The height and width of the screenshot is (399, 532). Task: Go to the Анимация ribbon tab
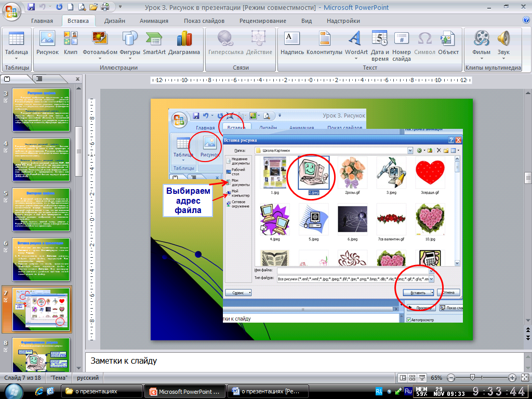(154, 21)
